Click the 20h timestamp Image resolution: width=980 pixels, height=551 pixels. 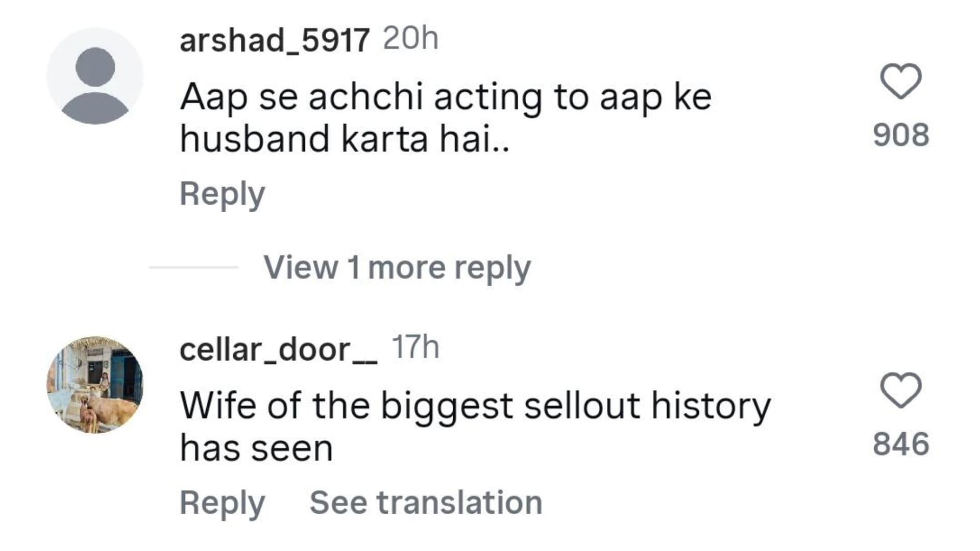point(410,38)
